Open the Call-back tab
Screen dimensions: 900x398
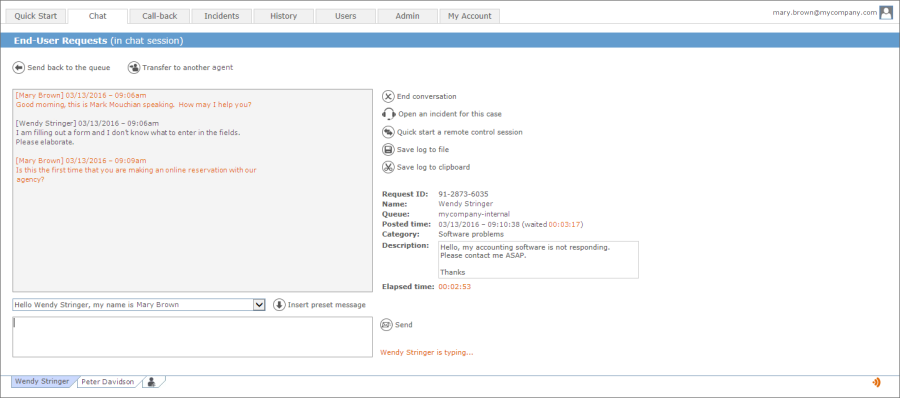(160, 16)
